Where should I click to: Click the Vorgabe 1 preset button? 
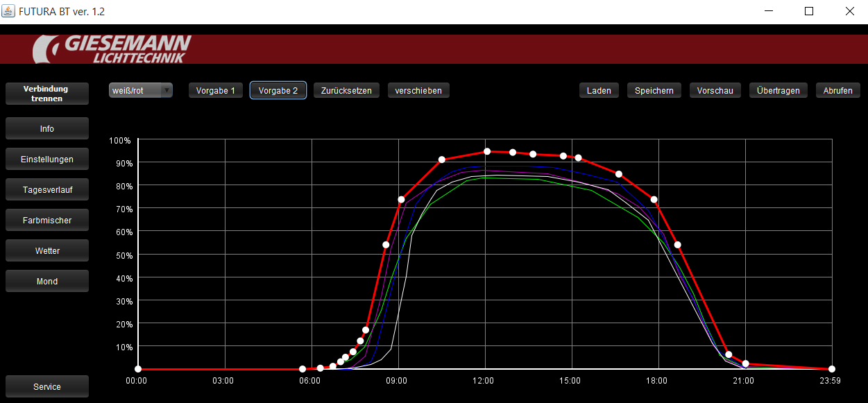215,91
